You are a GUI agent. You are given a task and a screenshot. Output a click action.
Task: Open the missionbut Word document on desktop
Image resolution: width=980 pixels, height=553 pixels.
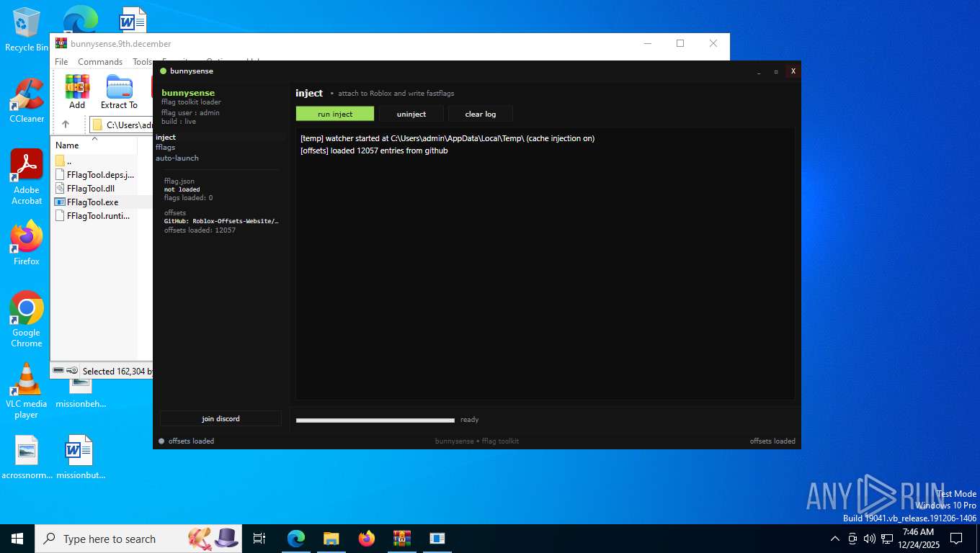click(x=80, y=457)
